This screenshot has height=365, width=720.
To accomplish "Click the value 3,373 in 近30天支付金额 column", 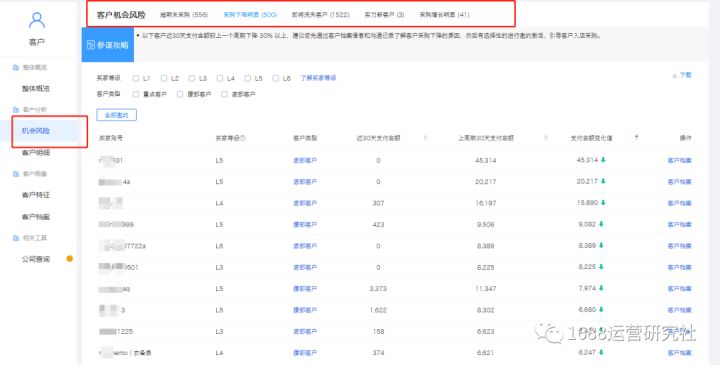I will (x=378, y=289).
